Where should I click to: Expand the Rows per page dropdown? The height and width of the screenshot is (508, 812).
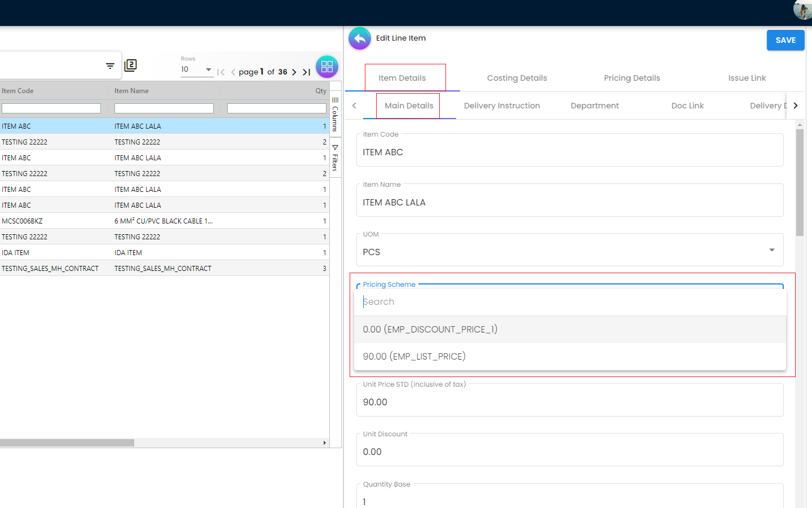(x=196, y=69)
